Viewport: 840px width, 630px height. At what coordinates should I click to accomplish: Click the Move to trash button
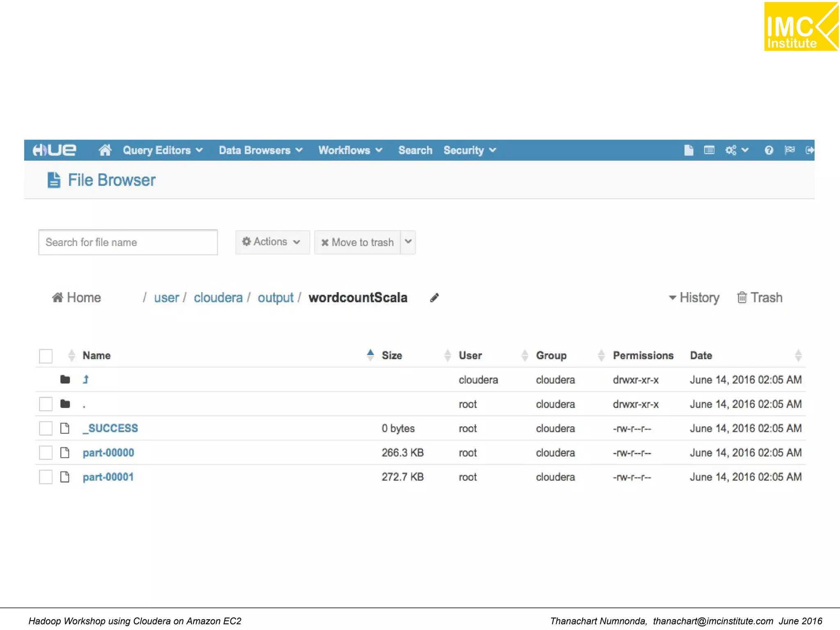pos(357,242)
